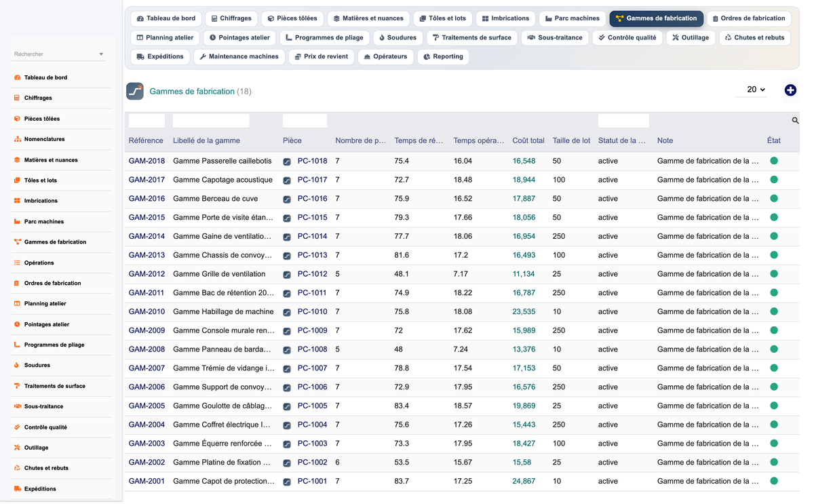Screen dimensions: 814x504
Task: Click the Chiffrages sidebar icon
Action: point(17,98)
